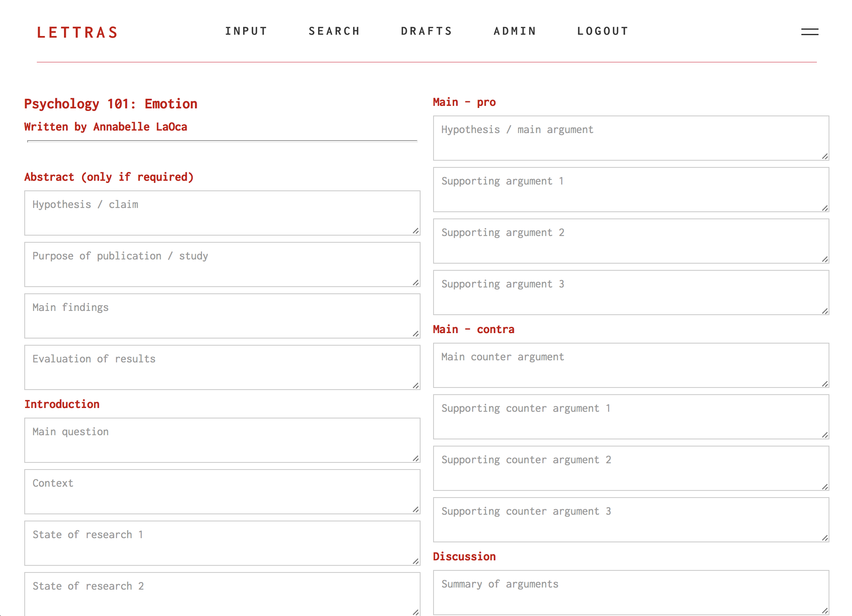Click the Purpose of publication / study field

pos(222,264)
